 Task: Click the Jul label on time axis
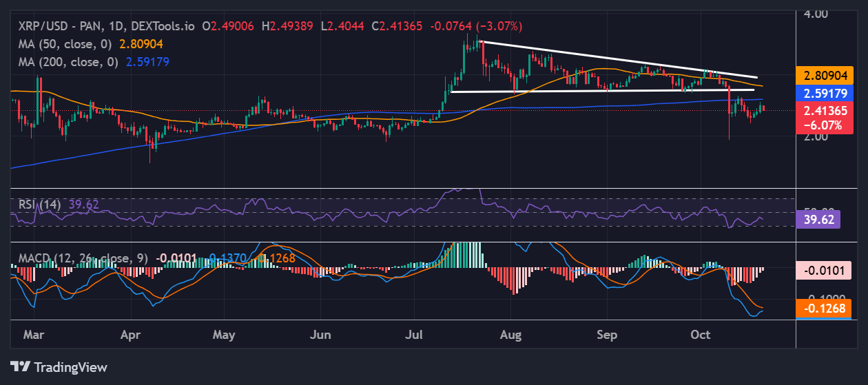click(x=417, y=335)
